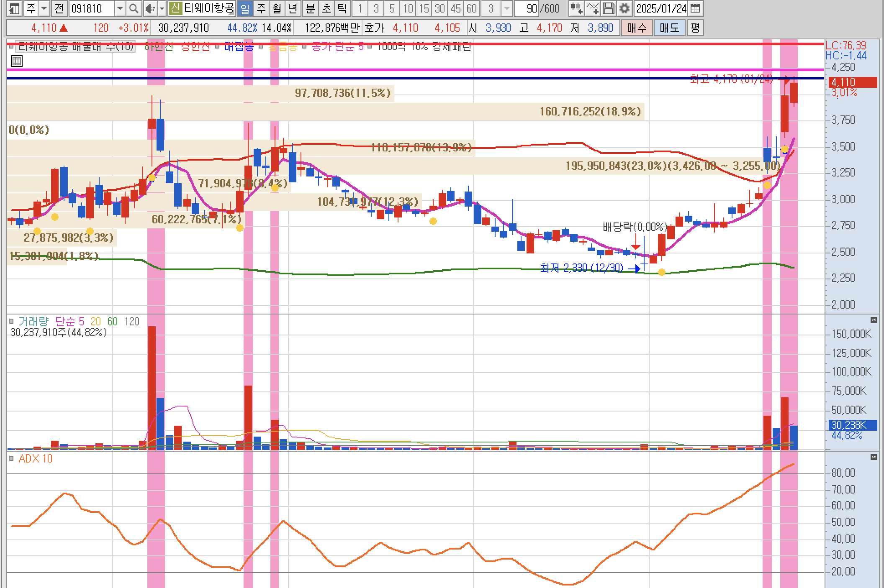Viewport: 884px width, 588px height.
Task: Switch to the 분 minute chart tab
Action: [310, 8]
